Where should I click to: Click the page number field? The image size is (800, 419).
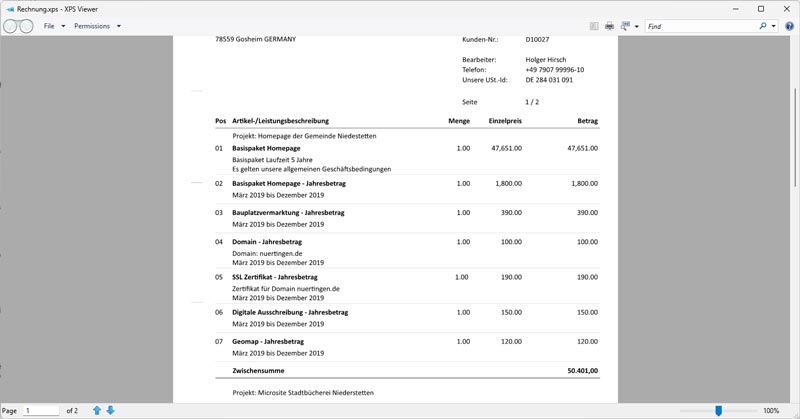(41, 411)
